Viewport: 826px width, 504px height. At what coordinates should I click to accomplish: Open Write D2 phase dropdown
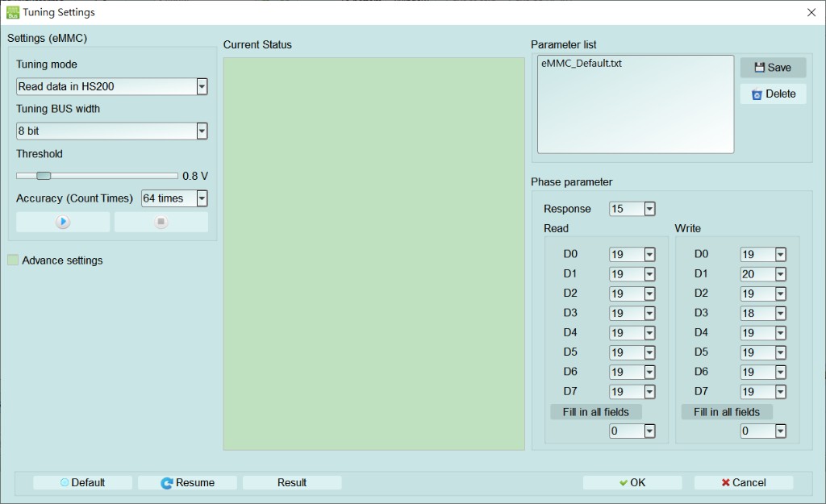(x=780, y=294)
